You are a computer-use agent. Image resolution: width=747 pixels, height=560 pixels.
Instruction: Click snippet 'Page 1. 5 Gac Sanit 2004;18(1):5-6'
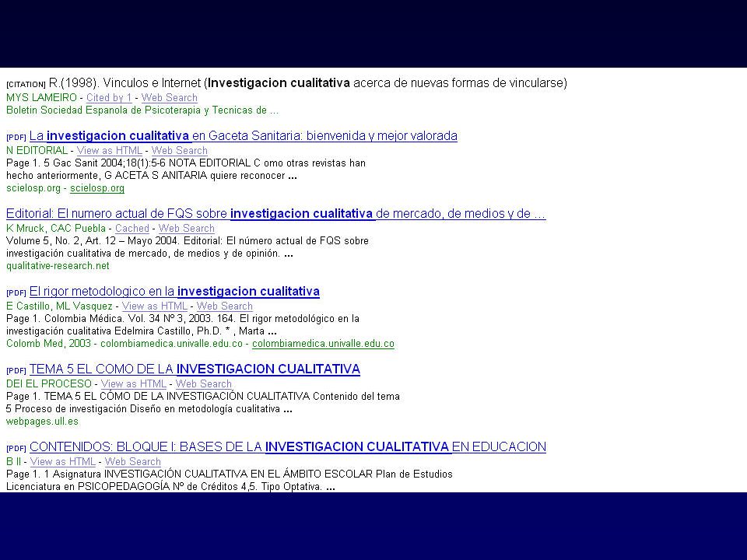tap(86, 163)
